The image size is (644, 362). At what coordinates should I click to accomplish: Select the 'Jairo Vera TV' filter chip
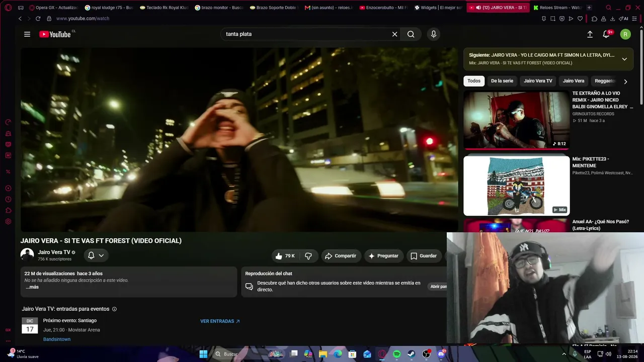(x=538, y=81)
